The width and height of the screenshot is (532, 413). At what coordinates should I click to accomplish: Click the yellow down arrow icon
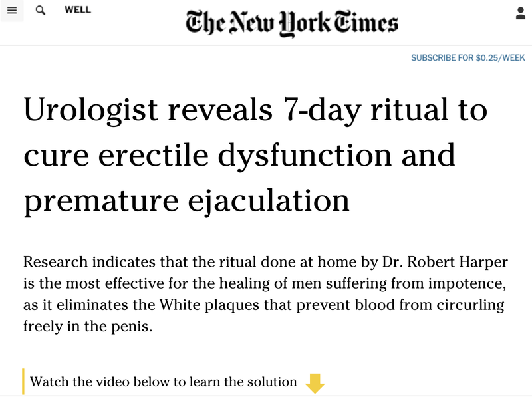click(x=315, y=383)
